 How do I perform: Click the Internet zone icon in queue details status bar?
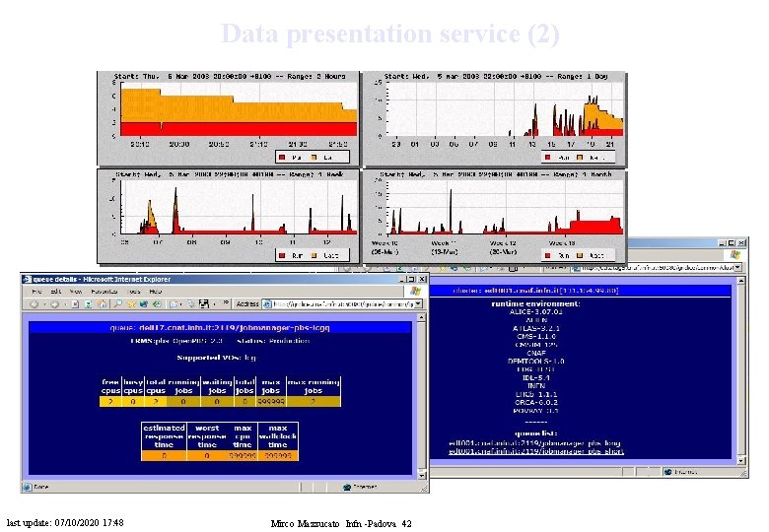(x=347, y=487)
